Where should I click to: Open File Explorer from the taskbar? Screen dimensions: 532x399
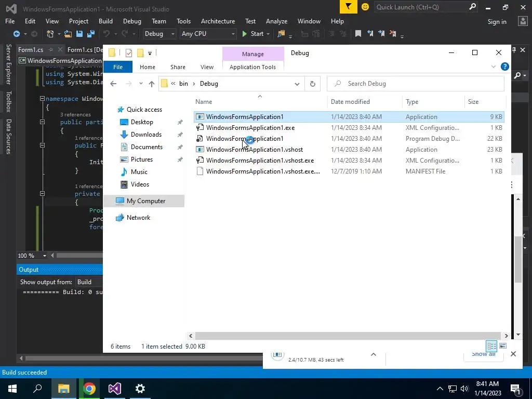coord(63,389)
